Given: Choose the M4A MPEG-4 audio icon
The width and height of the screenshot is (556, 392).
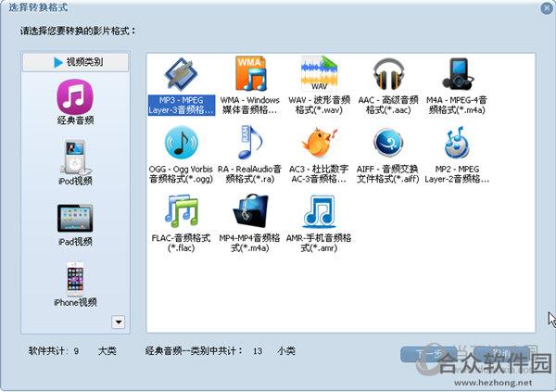Looking at the screenshot, I should tap(458, 74).
